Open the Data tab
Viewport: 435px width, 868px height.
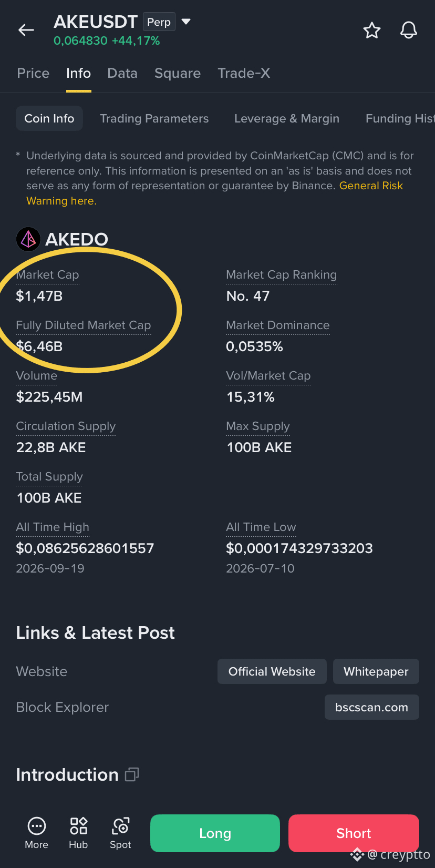(122, 73)
